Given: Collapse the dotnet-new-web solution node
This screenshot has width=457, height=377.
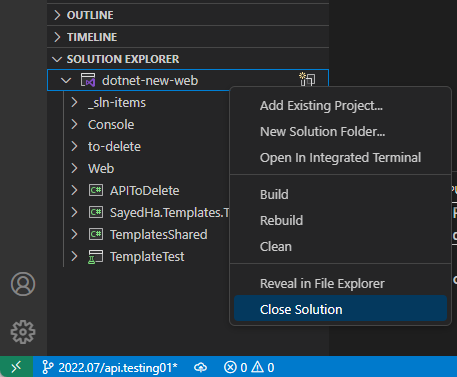Looking at the screenshot, I should (66, 81).
